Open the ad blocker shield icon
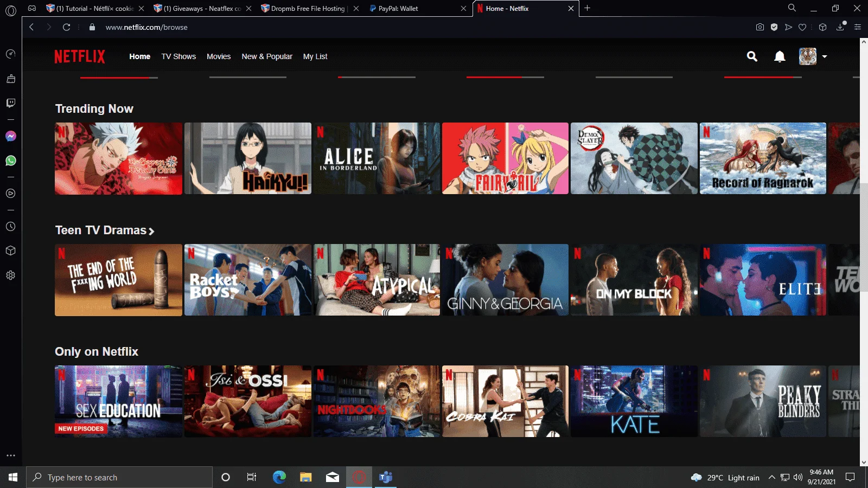This screenshot has height=488, width=868. pos(774,27)
